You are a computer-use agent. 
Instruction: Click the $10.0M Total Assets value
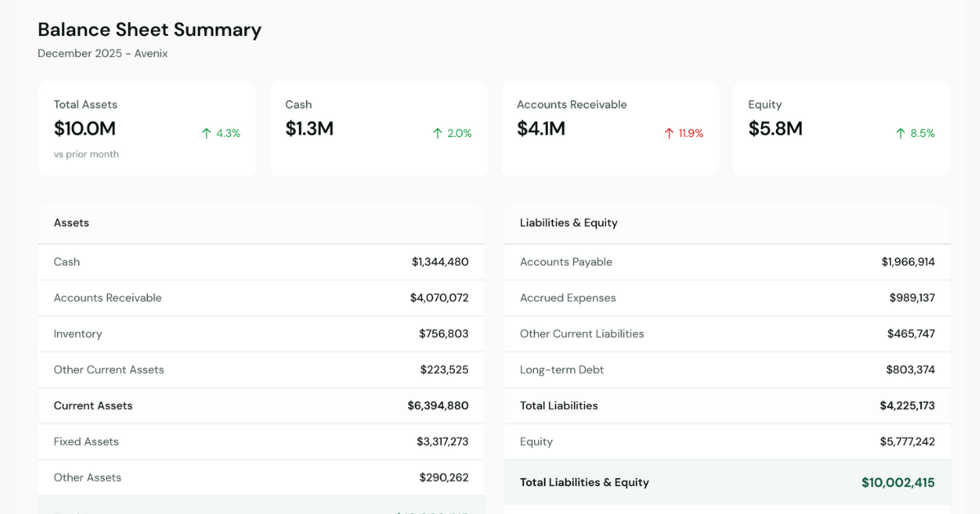pos(85,129)
